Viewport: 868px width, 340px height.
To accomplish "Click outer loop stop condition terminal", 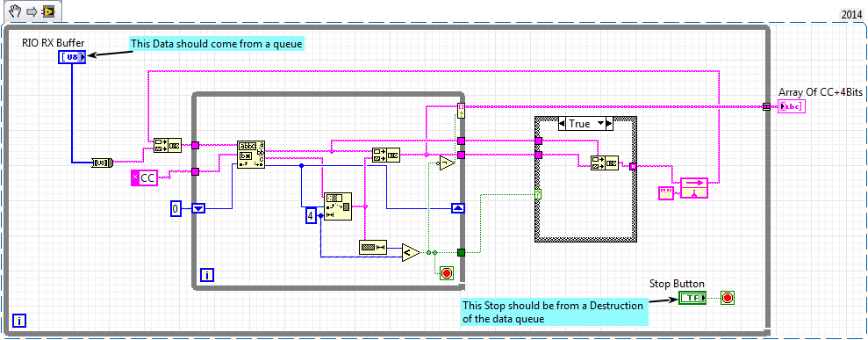I will pyautogui.click(x=728, y=298).
